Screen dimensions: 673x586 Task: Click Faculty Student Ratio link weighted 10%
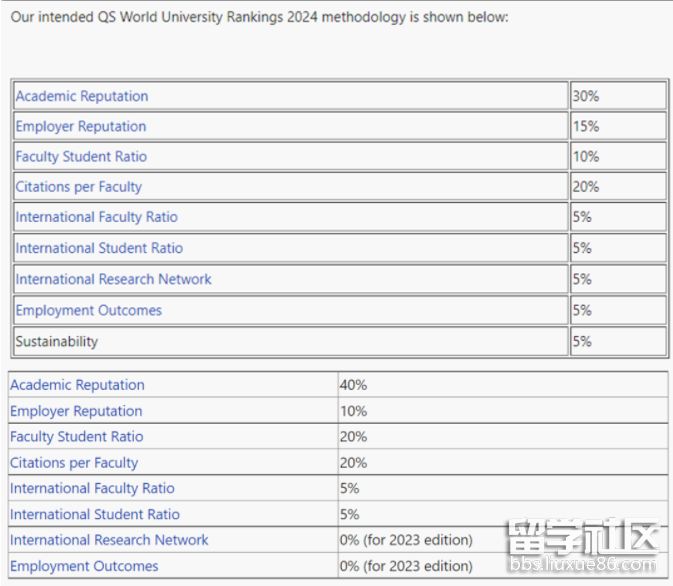pos(81,156)
